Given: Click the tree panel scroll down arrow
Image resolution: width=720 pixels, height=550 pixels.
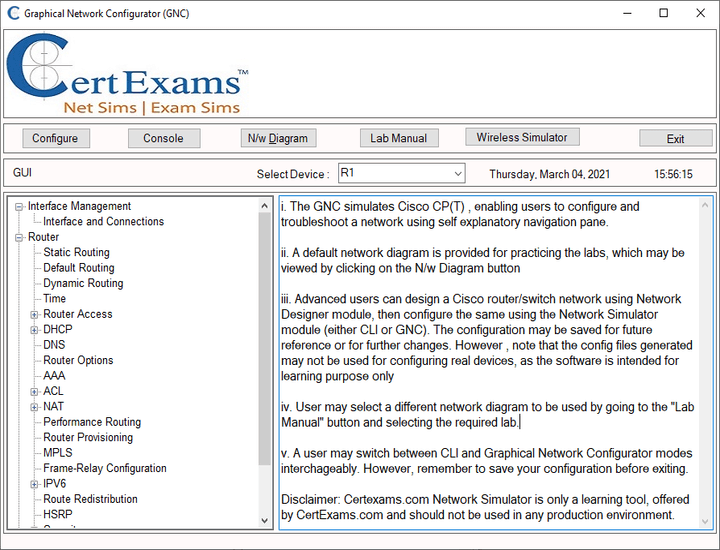Looking at the screenshot, I should coord(264,521).
